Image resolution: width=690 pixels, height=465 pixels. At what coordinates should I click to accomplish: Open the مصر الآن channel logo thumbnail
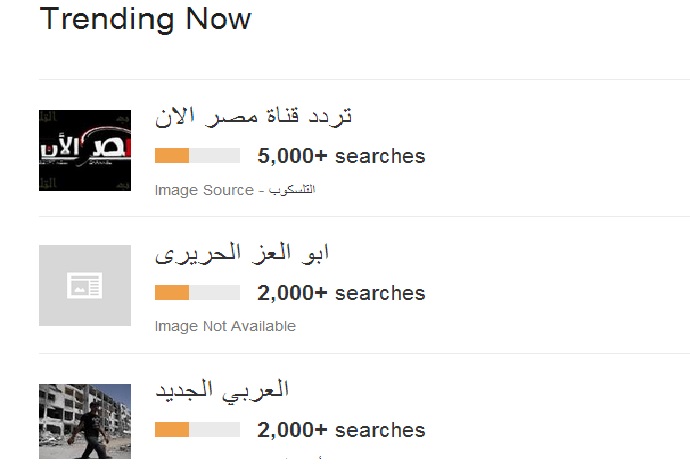(85, 150)
